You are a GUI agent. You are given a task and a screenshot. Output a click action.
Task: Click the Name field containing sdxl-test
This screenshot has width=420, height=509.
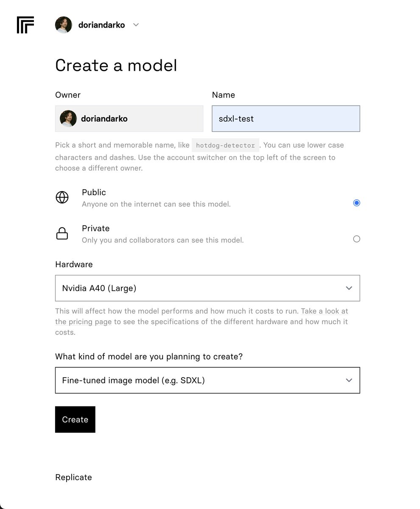click(x=286, y=119)
